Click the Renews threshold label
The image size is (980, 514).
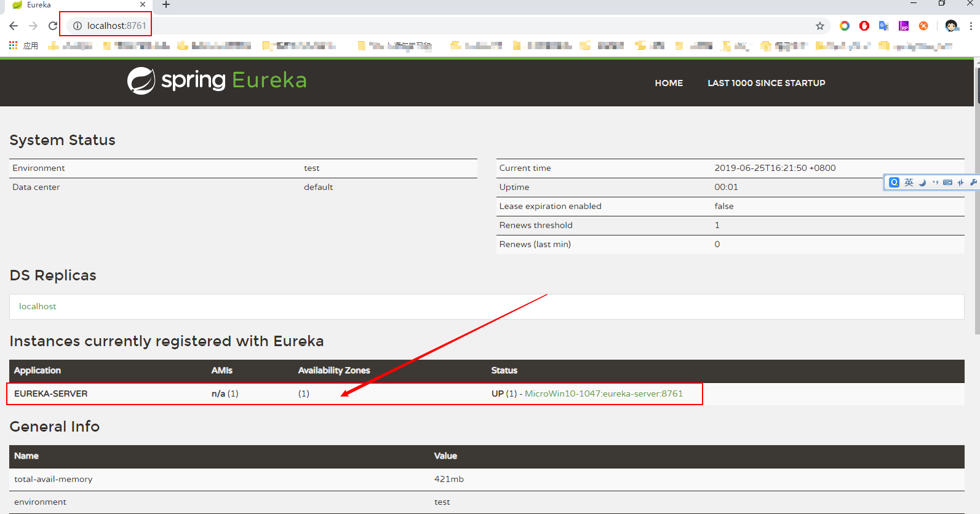click(x=536, y=225)
